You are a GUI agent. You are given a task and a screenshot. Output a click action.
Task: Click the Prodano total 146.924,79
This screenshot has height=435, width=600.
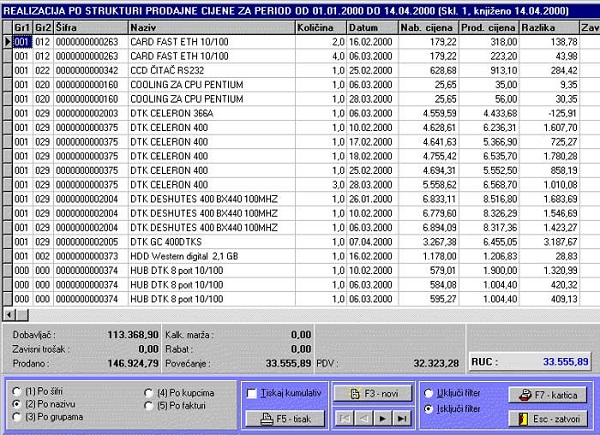[x=133, y=363]
